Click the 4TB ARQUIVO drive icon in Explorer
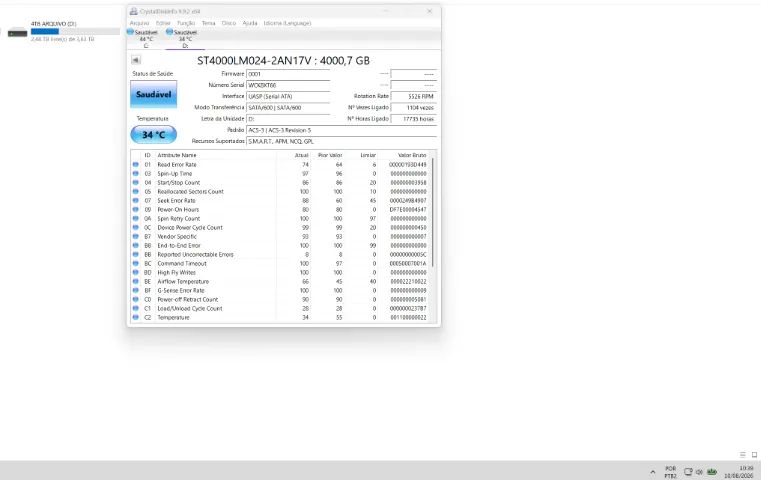761x480 pixels. coord(17,33)
